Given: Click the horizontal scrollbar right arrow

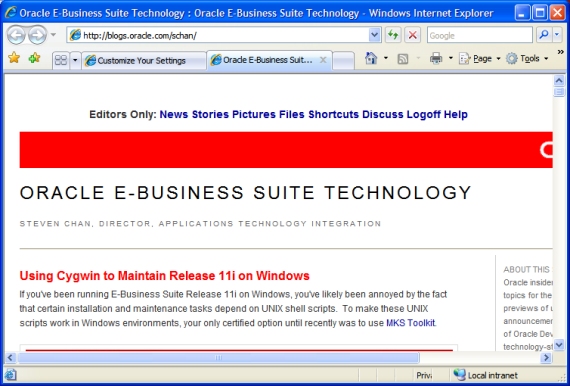Looking at the screenshot, I should pyautogui.click(x=546, y=358).
